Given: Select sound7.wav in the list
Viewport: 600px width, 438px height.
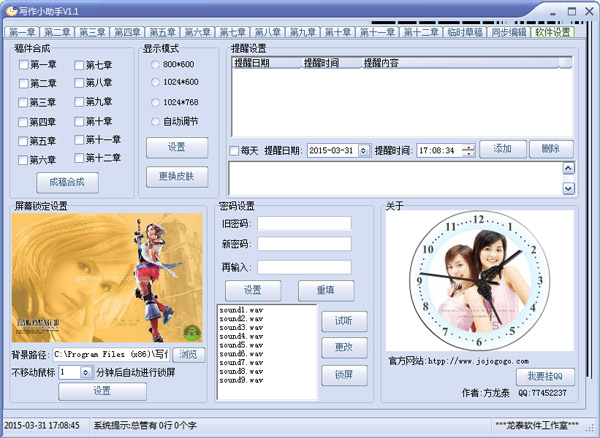Looking at the screenshot, I should point(241,363).
